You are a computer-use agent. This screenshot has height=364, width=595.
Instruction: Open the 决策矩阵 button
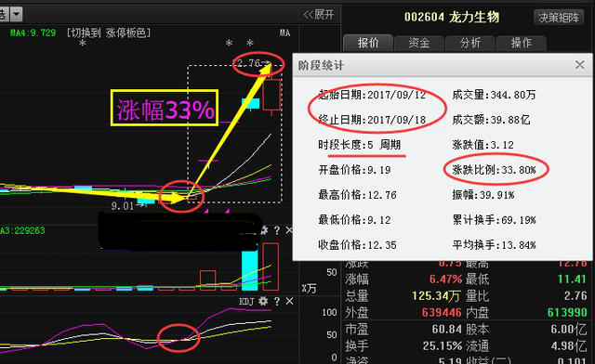coord(559,18)
